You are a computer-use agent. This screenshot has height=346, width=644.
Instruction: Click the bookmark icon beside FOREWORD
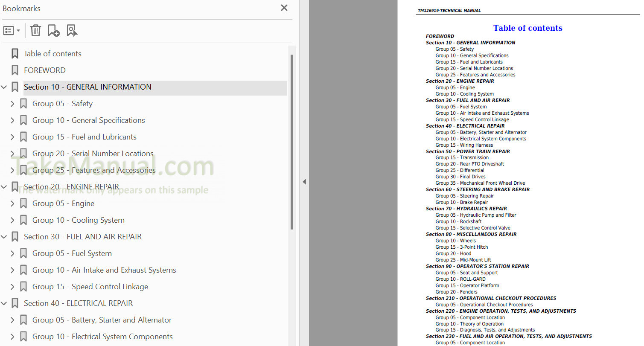pyautogui.click(x=15, y=70)
